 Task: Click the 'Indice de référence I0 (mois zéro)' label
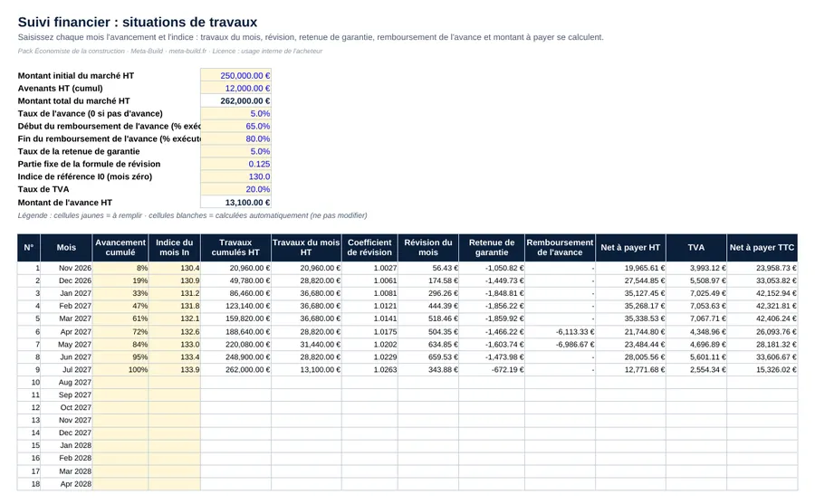(85, 176)
